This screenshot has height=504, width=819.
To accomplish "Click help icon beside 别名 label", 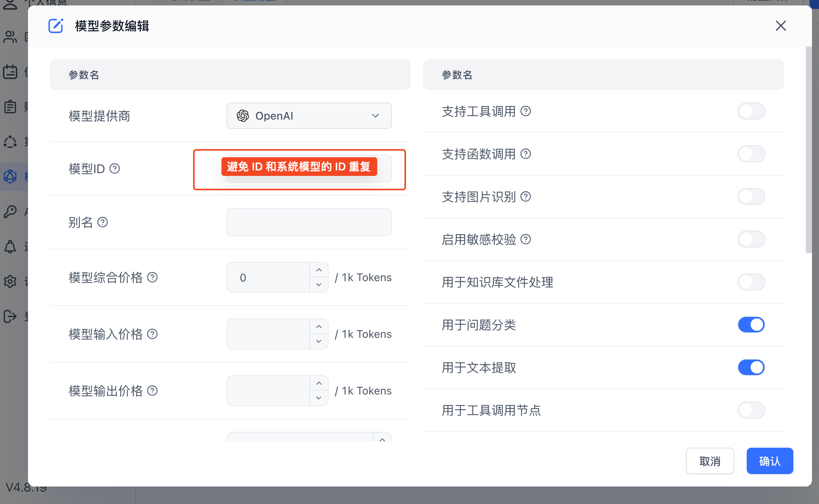I will coord(103,222).
